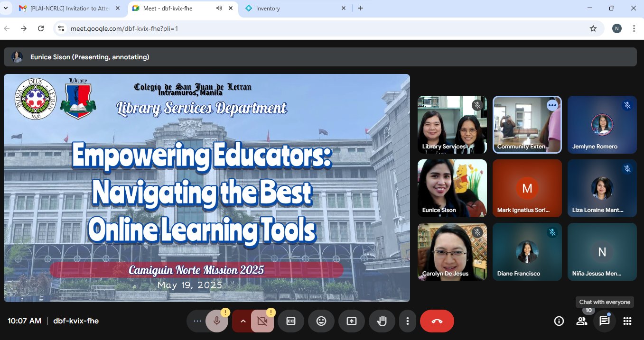
Task: Open the ellipsis menu left of the microphone
Action: (x=197, y=321)
